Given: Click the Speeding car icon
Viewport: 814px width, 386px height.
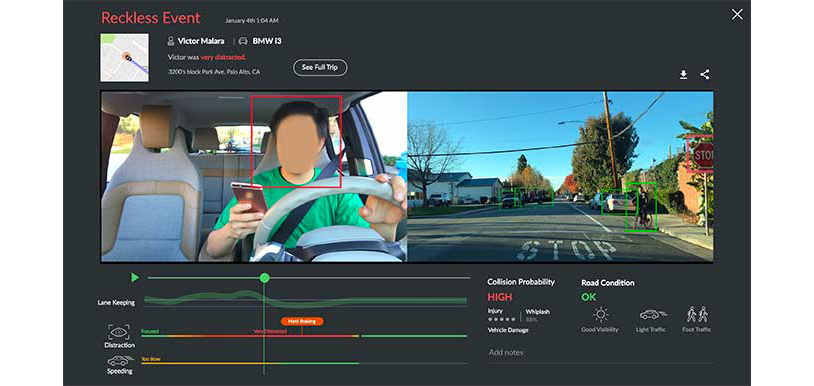Looking at the screenshot, I should [119, 361].
